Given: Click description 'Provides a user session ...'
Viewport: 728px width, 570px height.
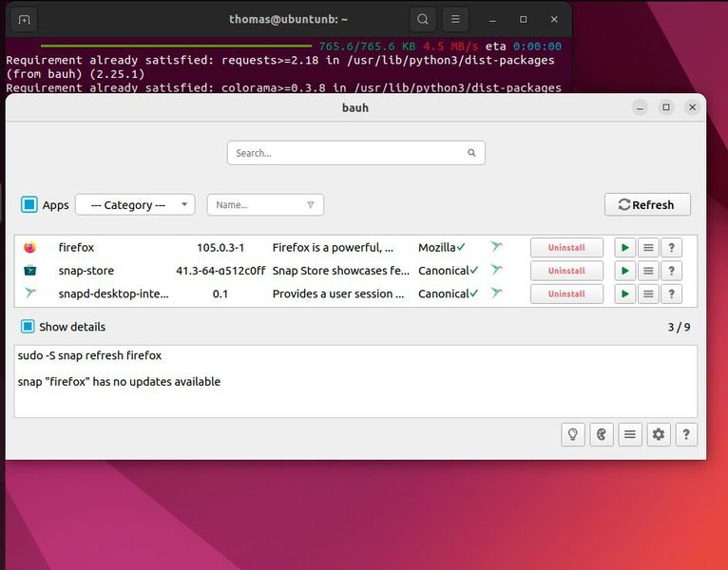Looking at the screenshot, I should click(x=338, y=294).
